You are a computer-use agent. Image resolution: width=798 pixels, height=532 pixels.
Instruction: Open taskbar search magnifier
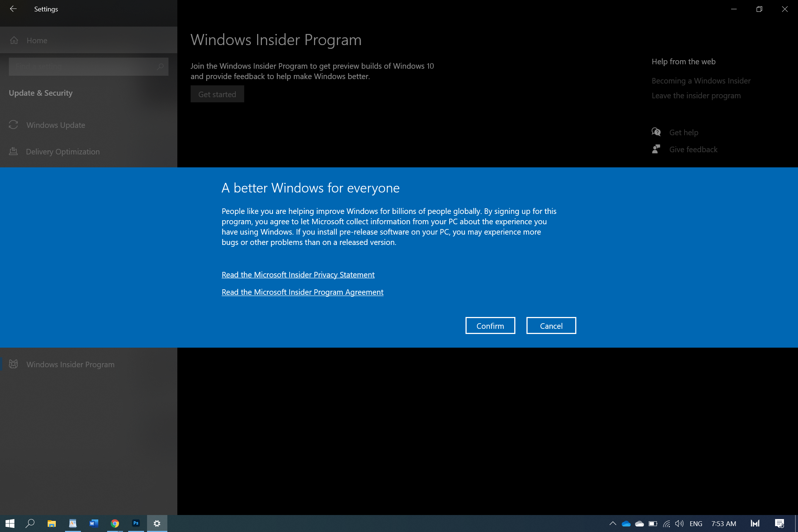pyautogui.click(x=30, y=524)
